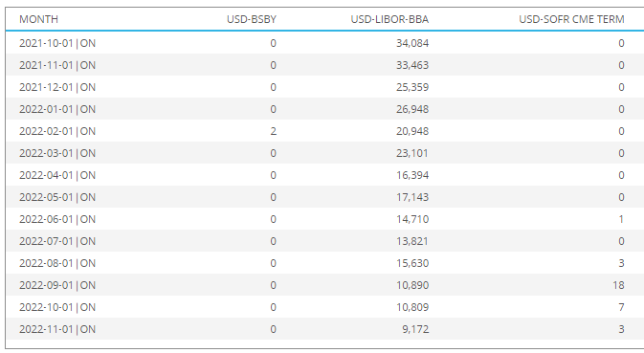644x353 pixels.
Task: Select the 2022-10-01 | ON row label
Action: [x=57, y=307]
